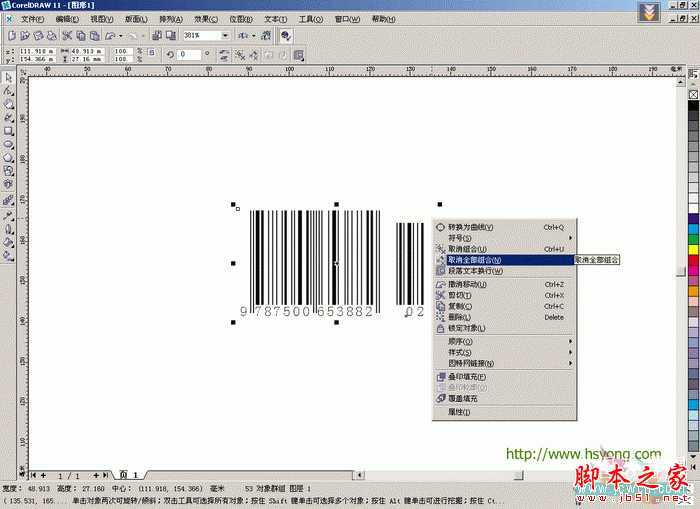Expand the 因特网链接 submenu in context menu
Screen dimensions: 700x509
pyautogui.click(x=504, y=363)
